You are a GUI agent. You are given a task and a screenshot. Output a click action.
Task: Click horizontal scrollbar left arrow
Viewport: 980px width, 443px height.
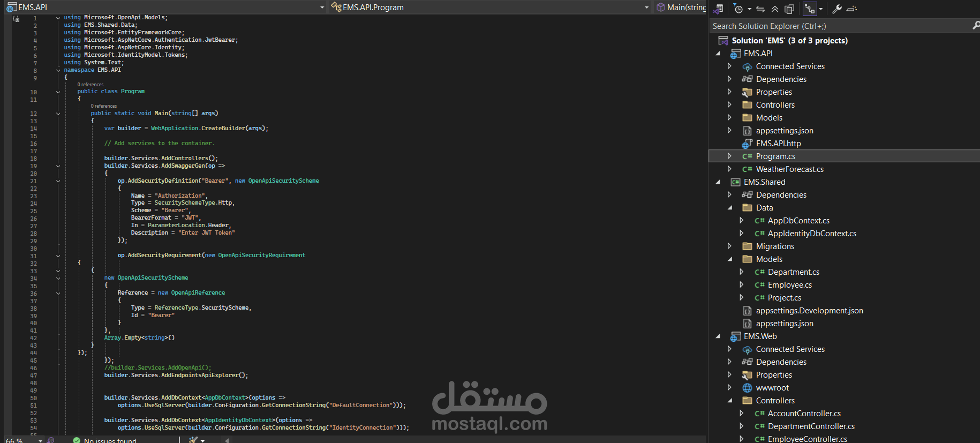tap(227, 440)
